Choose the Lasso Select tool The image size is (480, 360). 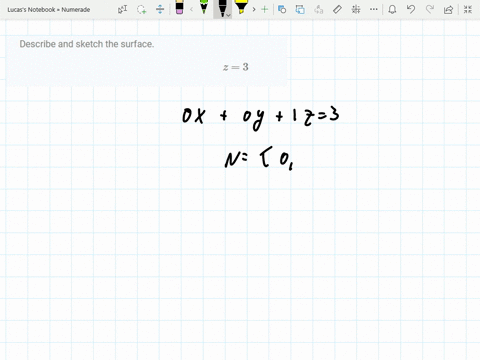coord(142,9)
